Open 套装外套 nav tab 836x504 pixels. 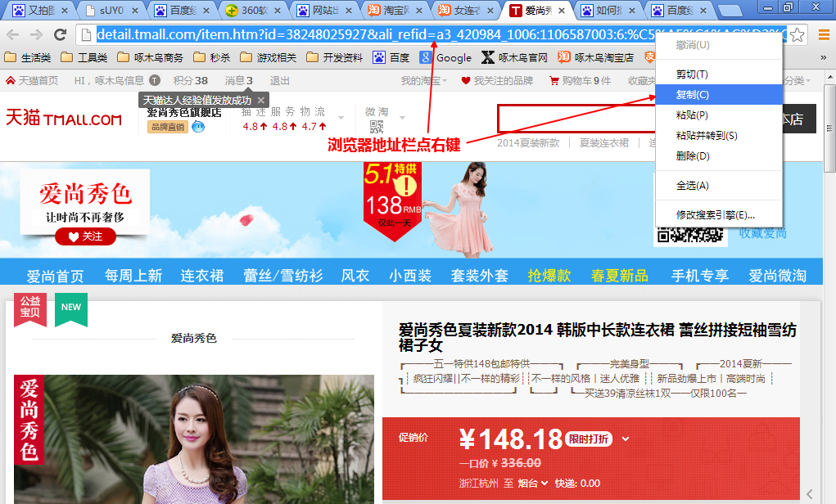[479, 276]
